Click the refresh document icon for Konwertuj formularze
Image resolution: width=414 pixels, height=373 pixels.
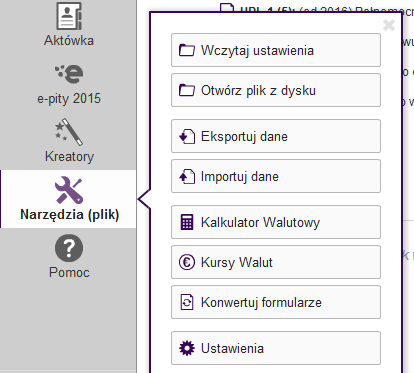point(187,302)
